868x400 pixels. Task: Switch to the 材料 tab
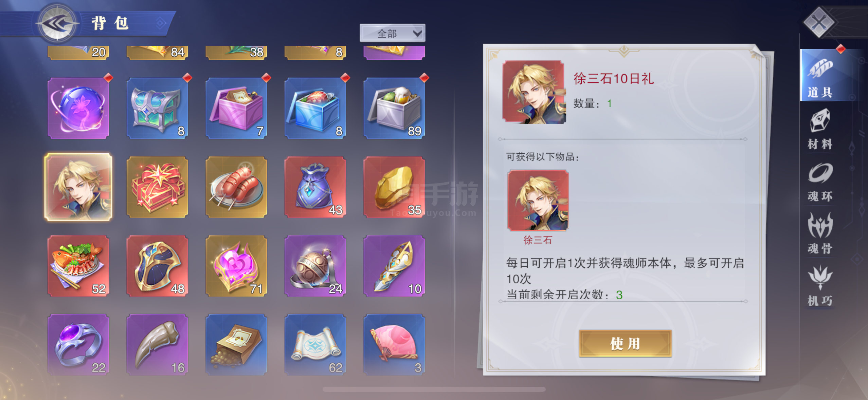coord(820,130)
